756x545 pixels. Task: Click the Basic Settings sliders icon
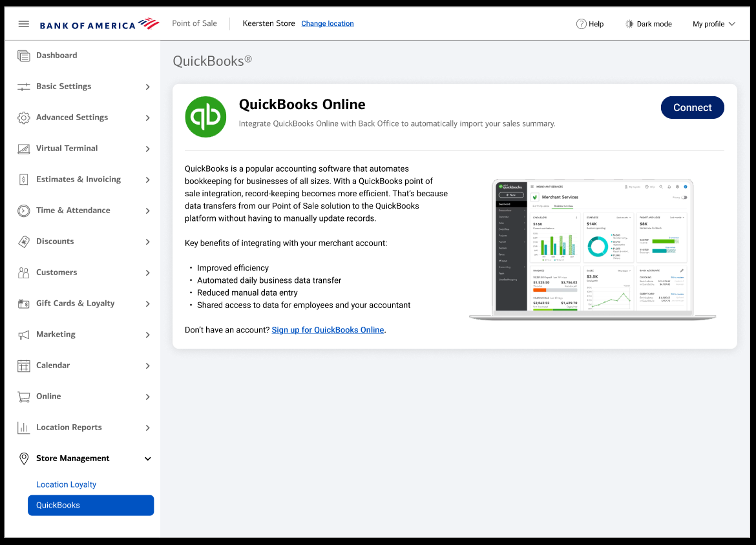click(24, 87)
